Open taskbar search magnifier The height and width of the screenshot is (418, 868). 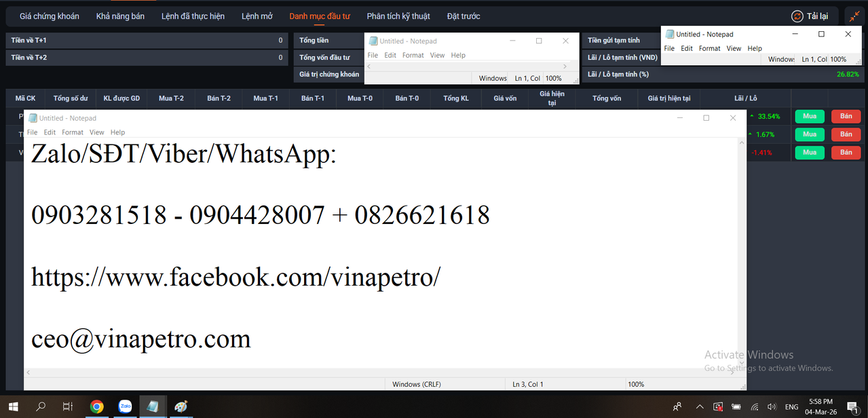point(41,406)
